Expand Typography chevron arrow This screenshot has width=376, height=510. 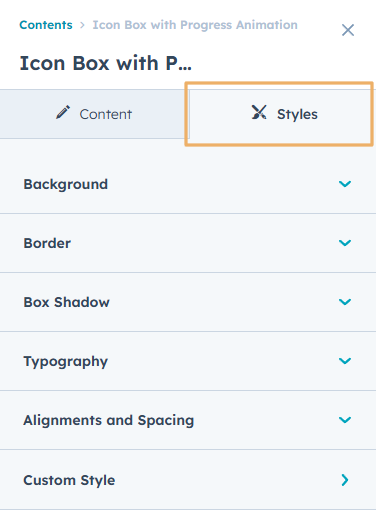point(345,361)
